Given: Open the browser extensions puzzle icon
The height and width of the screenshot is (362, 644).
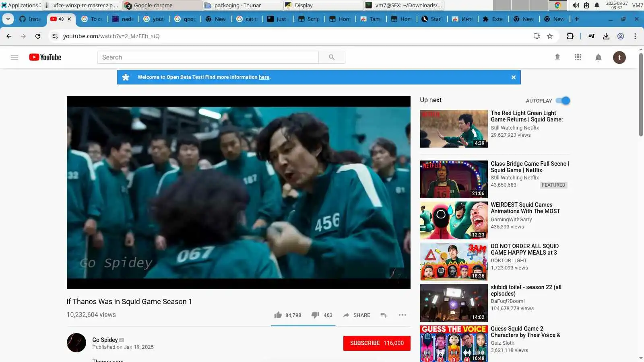Looking at the screenshot, I should click(x=570, y=36).
